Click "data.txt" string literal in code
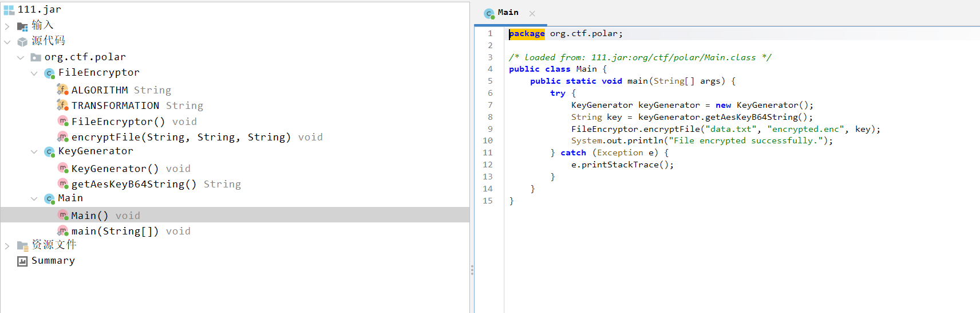980x313 pixels. coord(731,129)
